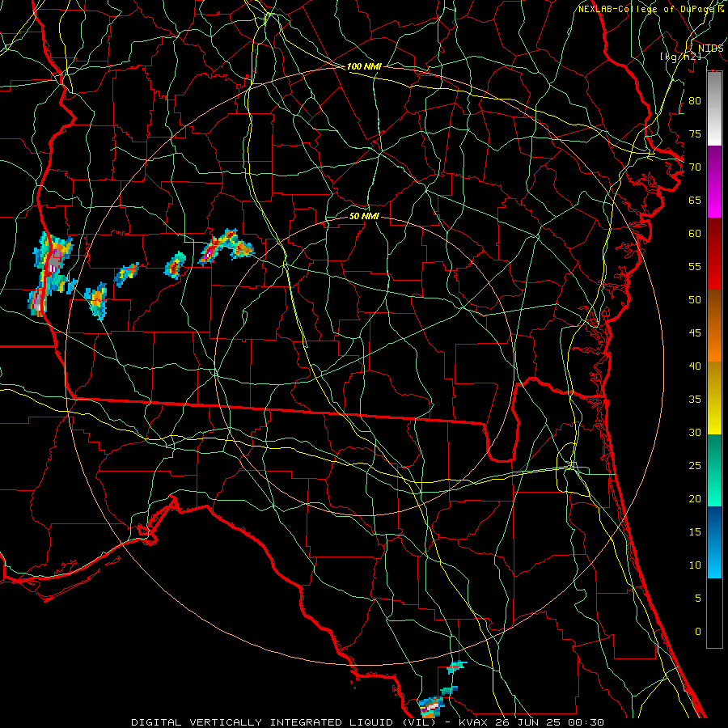Click the NEXLAB-College of DuPage credit text

pos(647,9)
